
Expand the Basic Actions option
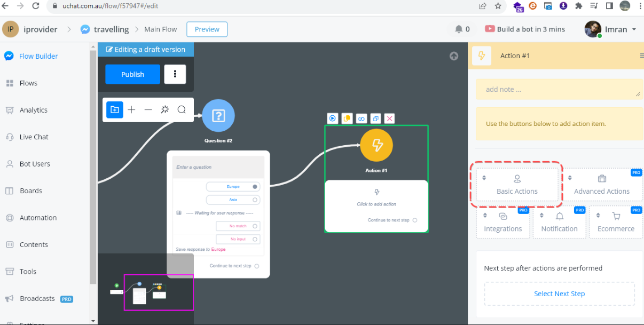tap(516, 185)
